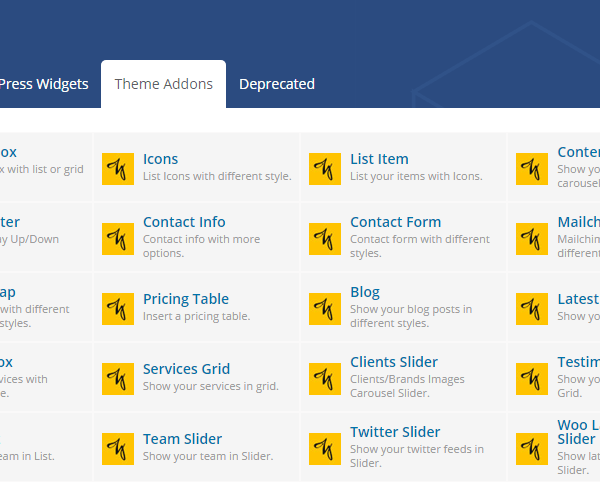Open the WordPress Widgets tab
Screen dimensions: 600x499
[x=44, y=84]
